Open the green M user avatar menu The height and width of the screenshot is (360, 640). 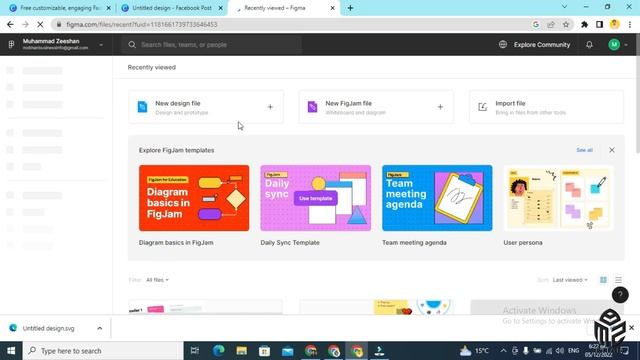(x=614, y=44)
